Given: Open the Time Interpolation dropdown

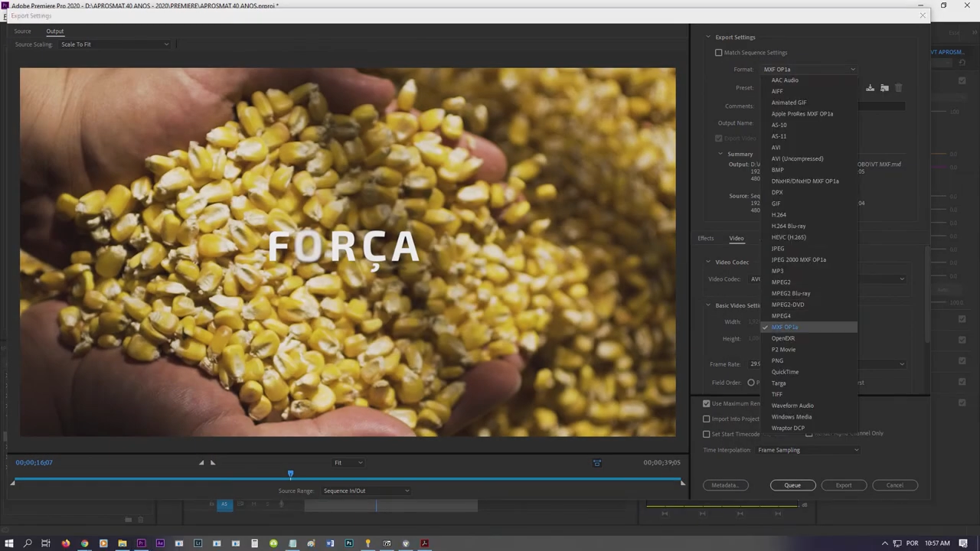Looking at the screenshot, I should tap(808, 450).
